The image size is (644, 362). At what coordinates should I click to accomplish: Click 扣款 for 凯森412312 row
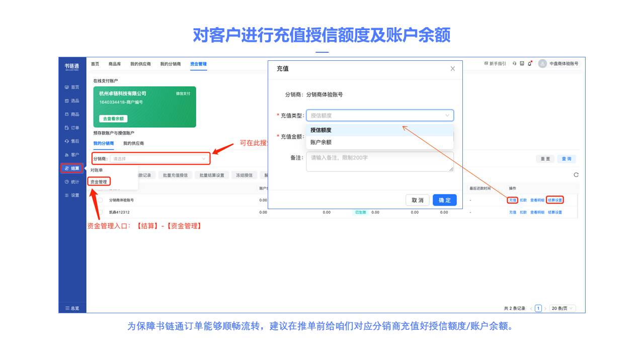(x=523, y=212)
